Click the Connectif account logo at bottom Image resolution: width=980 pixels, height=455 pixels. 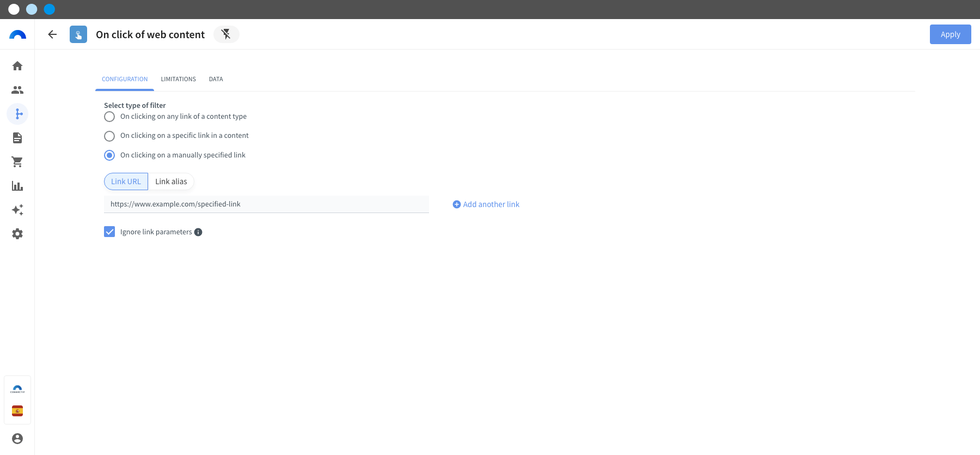coord(17,390)
